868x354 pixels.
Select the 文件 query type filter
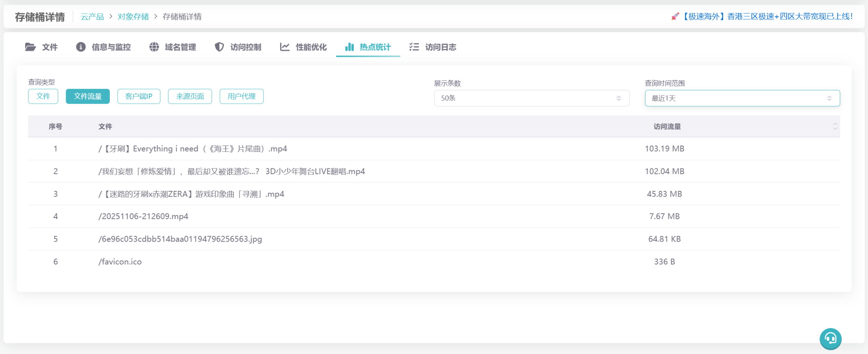point(43,96)
